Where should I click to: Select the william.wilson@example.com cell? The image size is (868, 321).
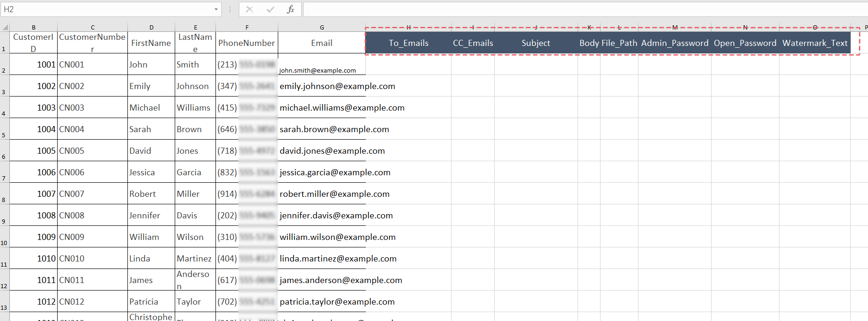click(x=322, y=237)
